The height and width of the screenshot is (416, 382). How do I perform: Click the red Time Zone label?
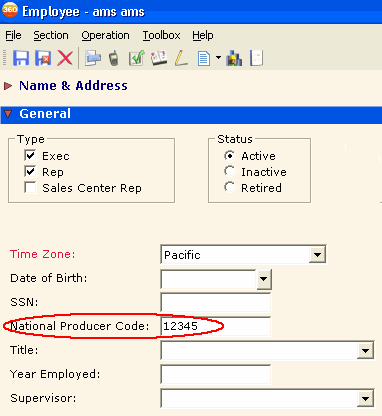tap(43, 254)
